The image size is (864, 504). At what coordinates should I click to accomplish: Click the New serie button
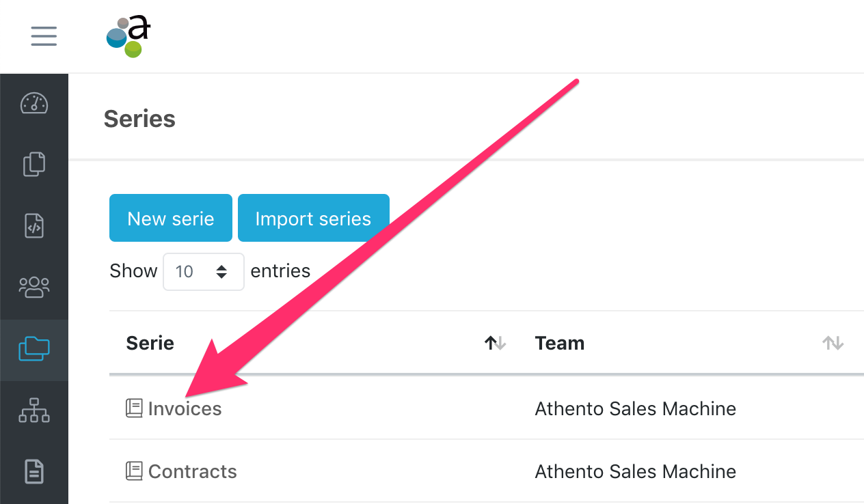tap(171, 219)
